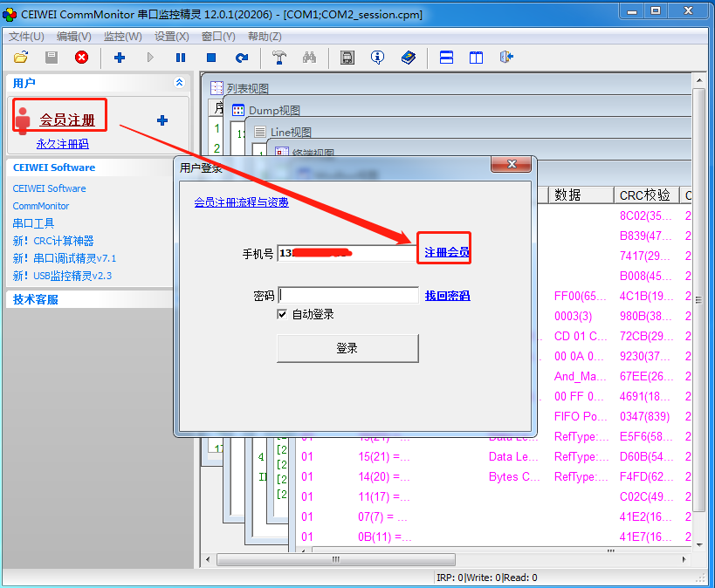Click the red X delete toolbar icon
This screenshot has width=715, height=588.
click(x=81, y=58)
